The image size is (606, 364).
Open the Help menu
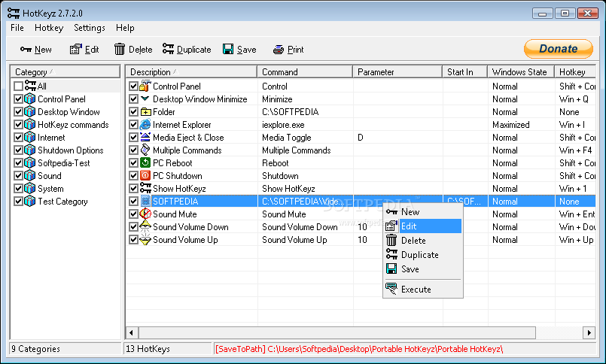pos(125,28)
